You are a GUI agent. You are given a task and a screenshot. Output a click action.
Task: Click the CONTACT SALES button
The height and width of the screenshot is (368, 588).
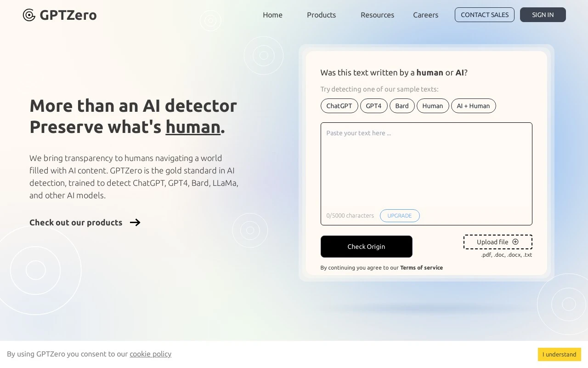point(485,15)
